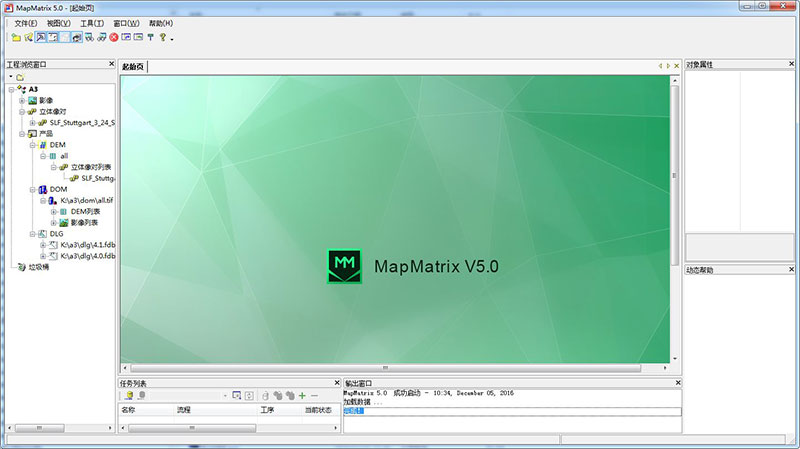Open the 窗口(W) menu
The height and width of the screenshot is (449, 800).
pos(126,23)
